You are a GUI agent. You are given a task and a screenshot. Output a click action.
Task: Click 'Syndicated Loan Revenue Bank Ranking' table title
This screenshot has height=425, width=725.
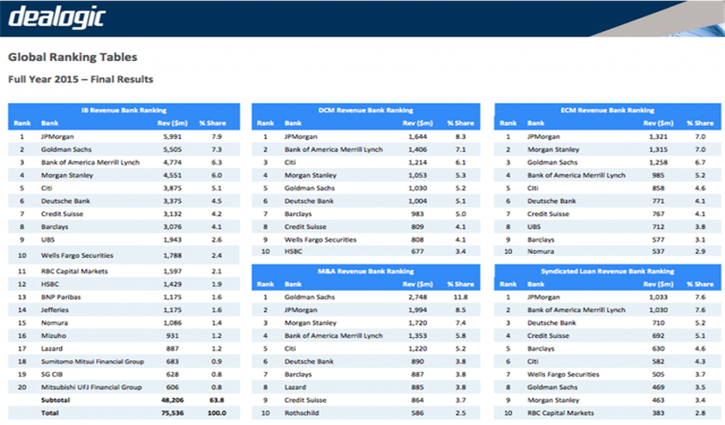[x=608, y=271]
